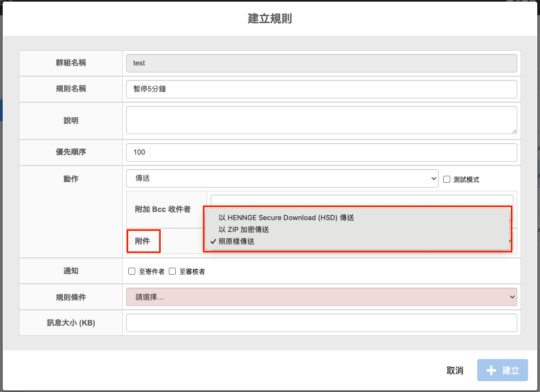
Task: Click the 說明 textarea resize handle
Action: point(514,131)
